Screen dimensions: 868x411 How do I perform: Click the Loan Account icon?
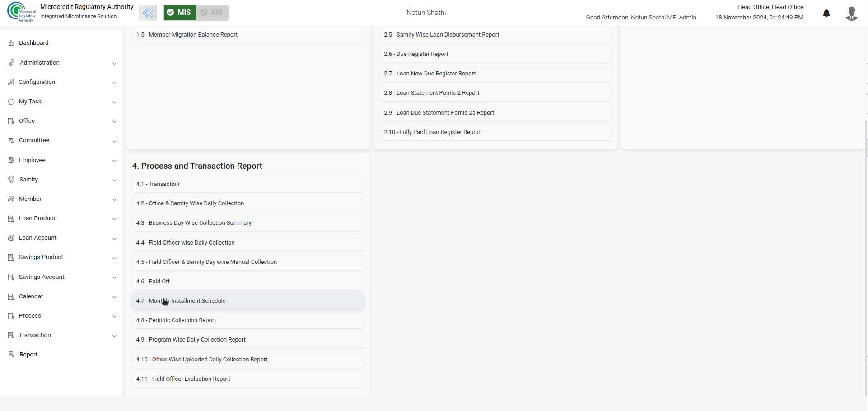pos(11,238)
